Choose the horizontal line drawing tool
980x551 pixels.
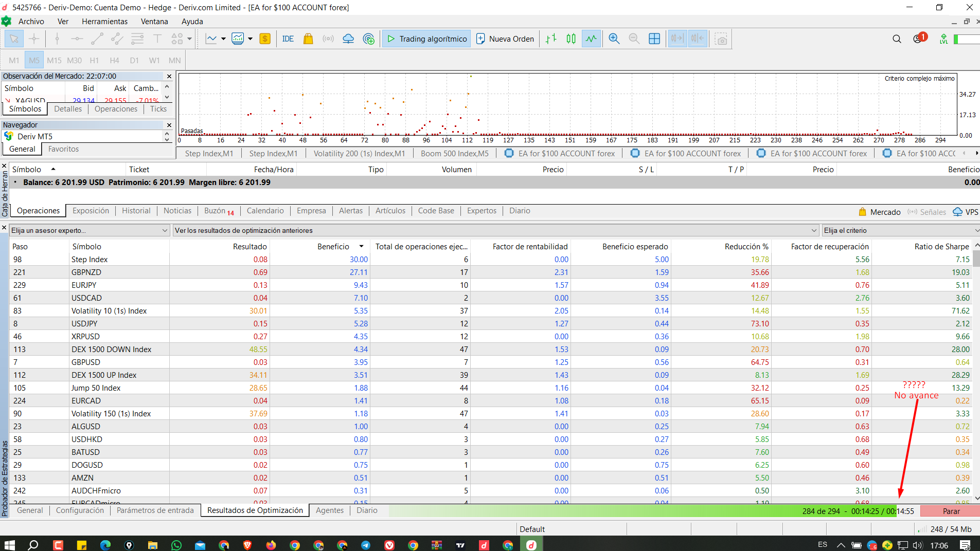[77, 39]
